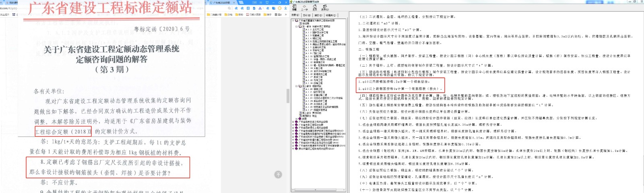The image size is (644, 193).
Task: Click the download arrow icon in browser toolbar
Action: (285, 8)
